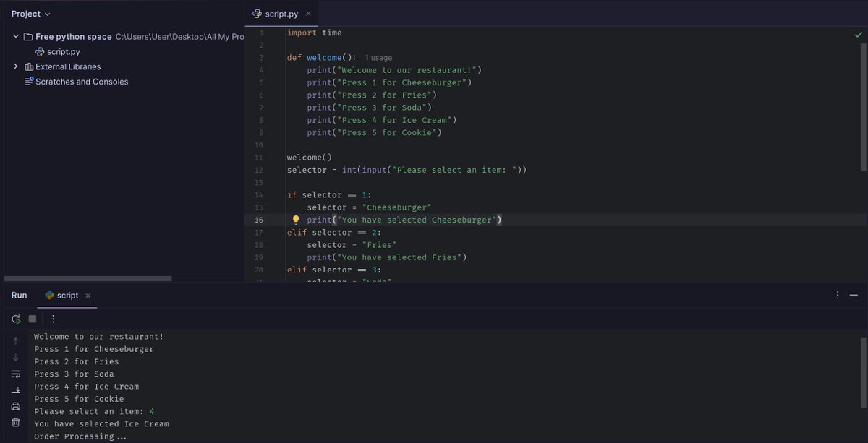Click 'if selector == 1:' line
Image resolution: width=868 pixels, height=443 pixels.
(330, 195)
